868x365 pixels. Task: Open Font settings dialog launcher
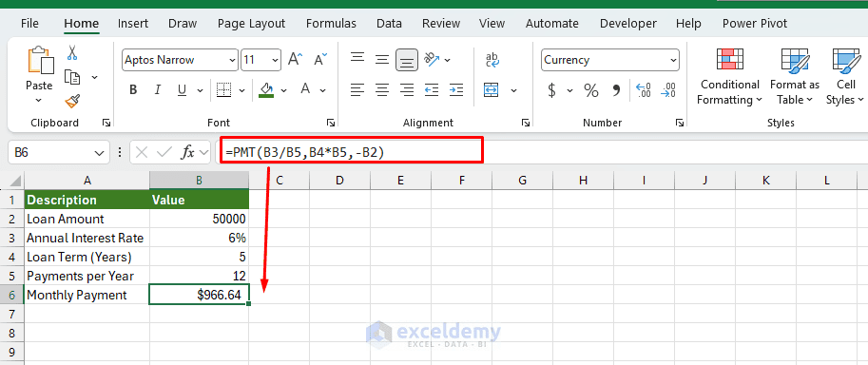pos(331,123)
